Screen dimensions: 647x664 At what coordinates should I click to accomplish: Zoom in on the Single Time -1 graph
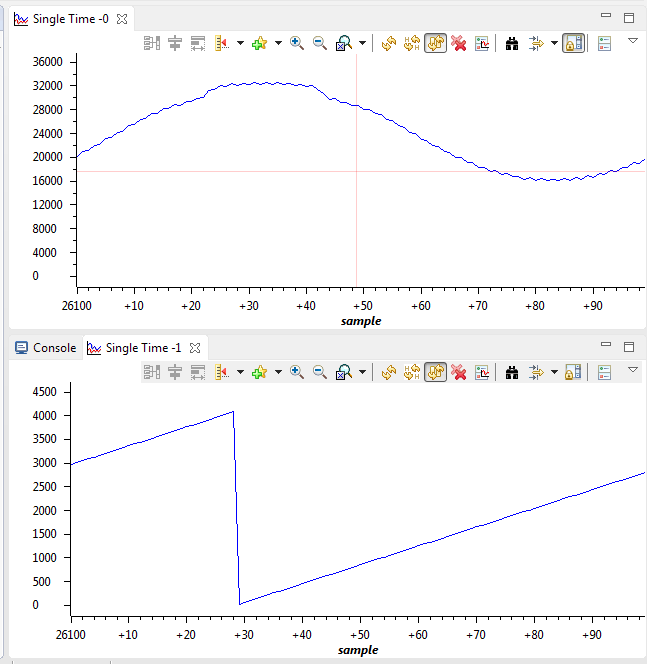(296, 372)
